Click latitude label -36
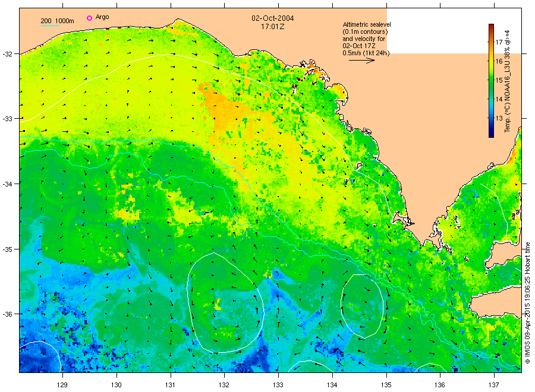The height and width of the screenshot is (392, 535). (x=7, y=314)
